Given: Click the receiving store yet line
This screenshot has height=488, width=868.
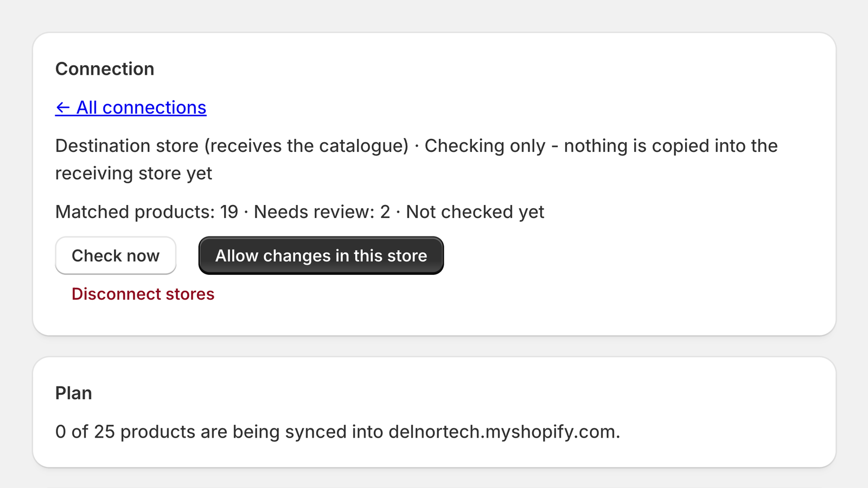Looking at the screenshot, I should click(x=134, y=174).
